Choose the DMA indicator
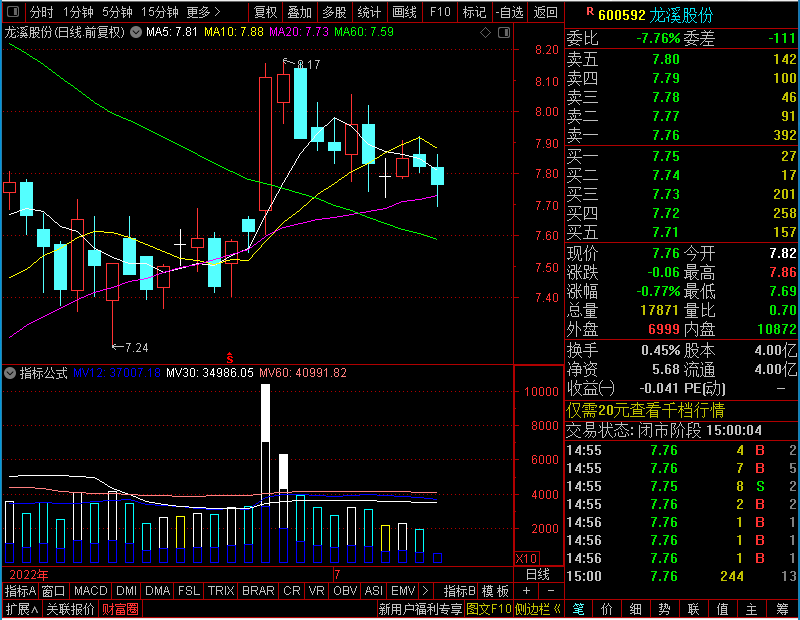This screenshot has height=620, width=800. coord(157,591)
